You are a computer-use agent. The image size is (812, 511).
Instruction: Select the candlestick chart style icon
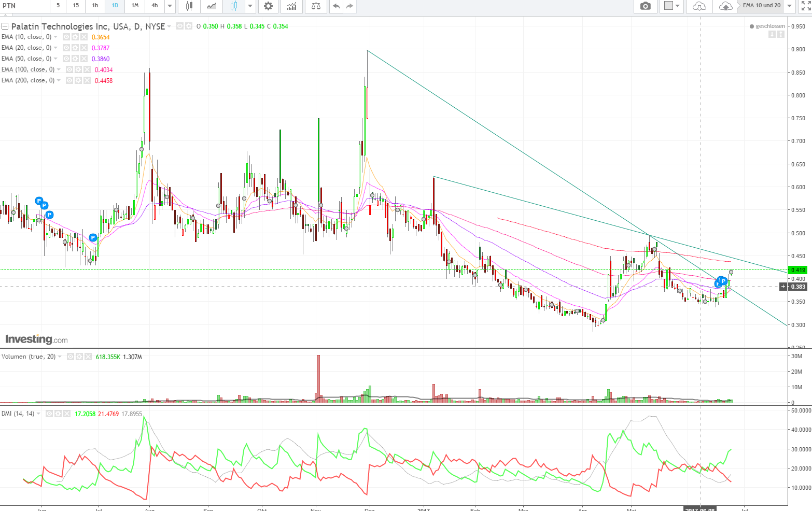(189, 6)
